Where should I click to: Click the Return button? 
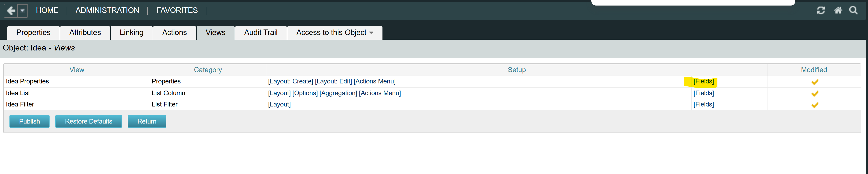(147, 121)
